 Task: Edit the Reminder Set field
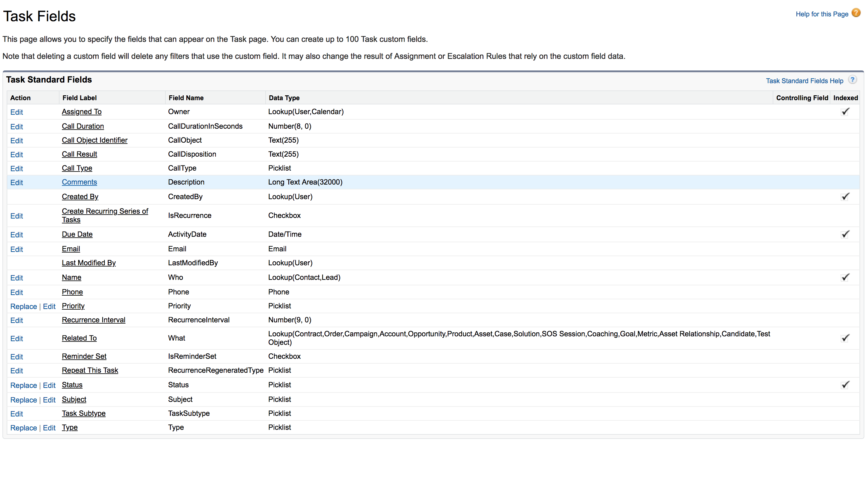pos(16,357)
